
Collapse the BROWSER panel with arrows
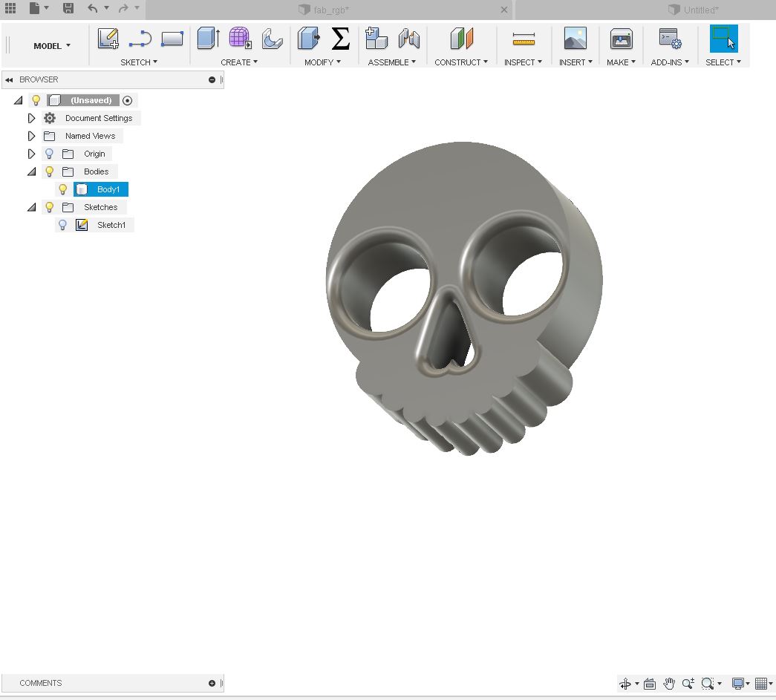tap(9, 79)
